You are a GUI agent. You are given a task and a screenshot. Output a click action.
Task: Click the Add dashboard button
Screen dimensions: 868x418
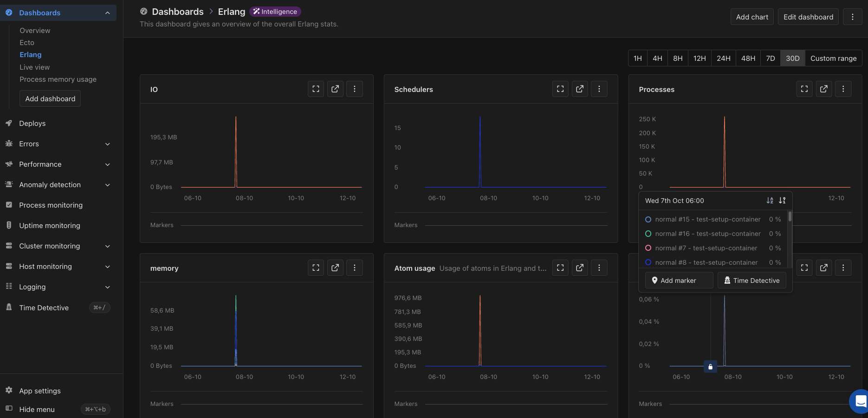click(50, 98)
